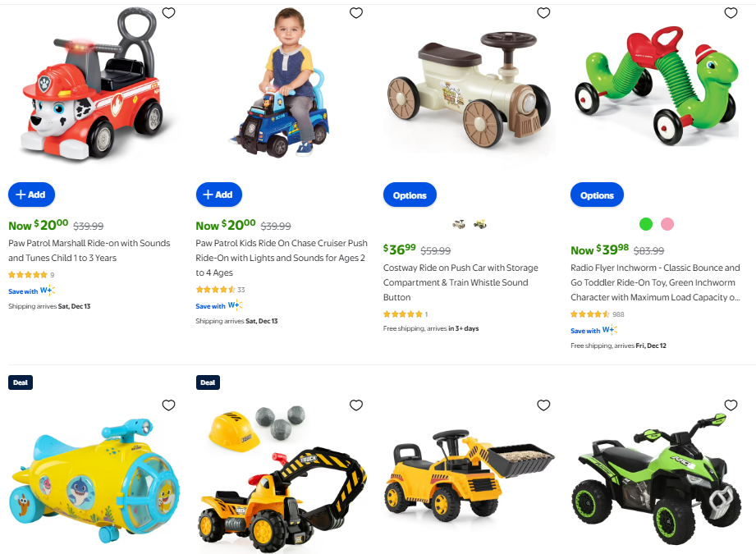Open Paw Patrol Marshall Ride-on product title
756x554 pixels.
point(89,250)
